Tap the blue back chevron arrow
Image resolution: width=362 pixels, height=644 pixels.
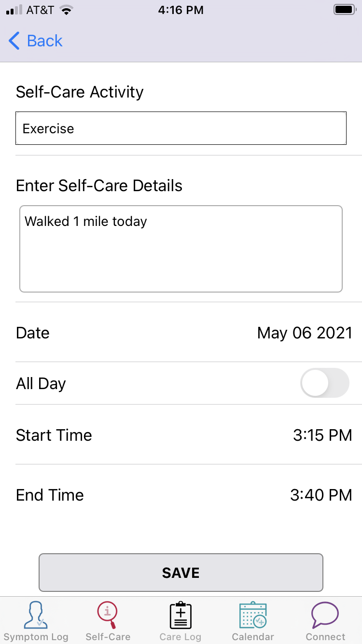coord(14,41)
